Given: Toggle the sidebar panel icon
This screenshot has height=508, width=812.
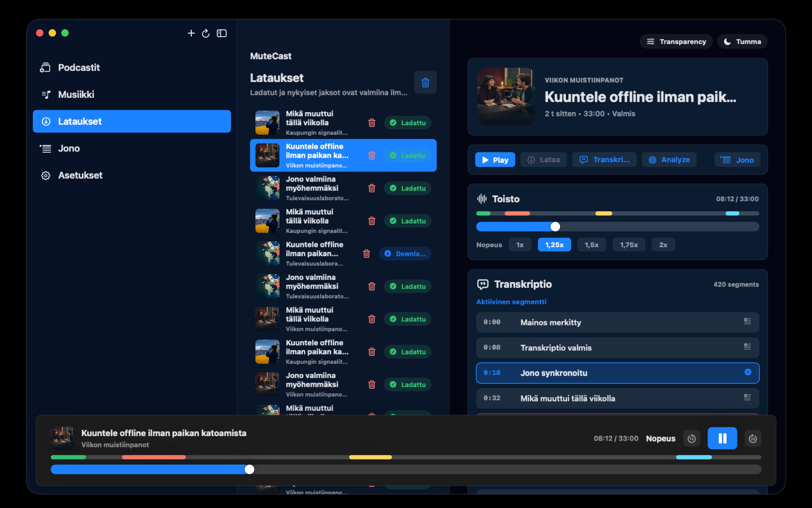Looking at the screenshot, I should pos(222,33).
